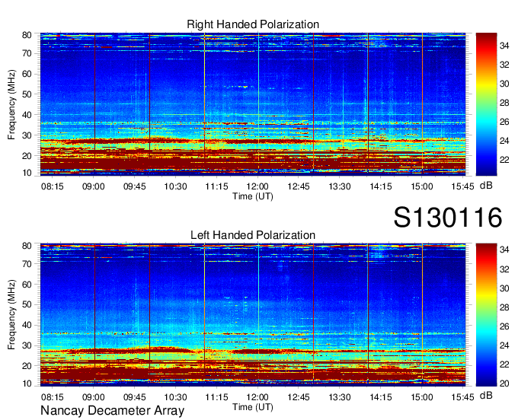Viewport: 518px width, 420px height.
Task: Click the 70 MHz tick on right-handed plot
Action: tap(27, 53)
